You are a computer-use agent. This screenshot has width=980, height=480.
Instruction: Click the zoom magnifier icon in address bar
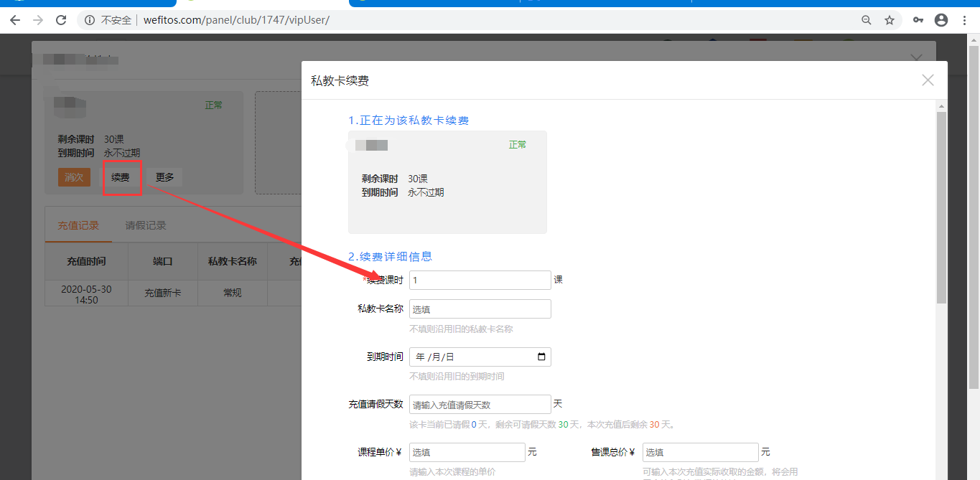[x=867, y=20]
